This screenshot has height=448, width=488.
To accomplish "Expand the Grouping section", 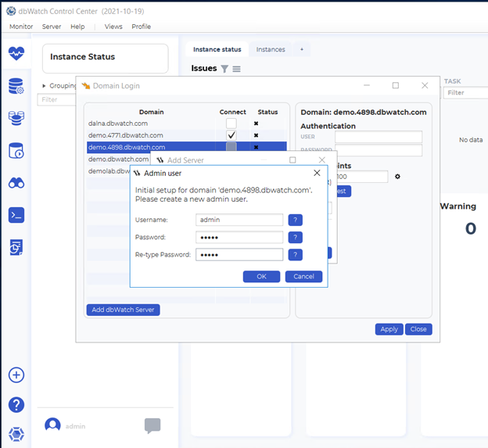I will click(44, 85).
